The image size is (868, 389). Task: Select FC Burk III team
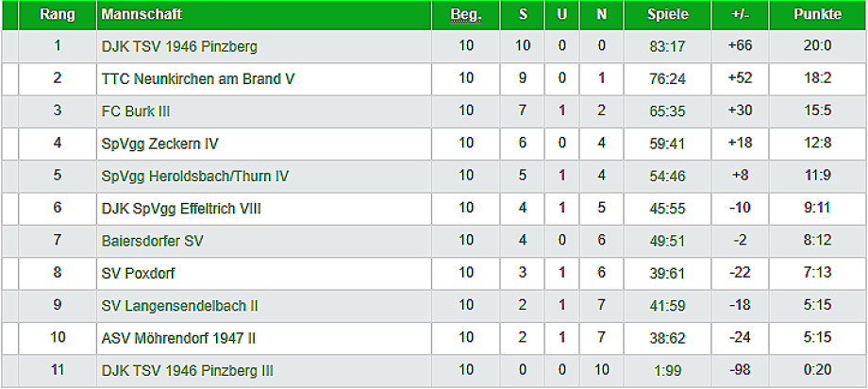click(136, 110)
